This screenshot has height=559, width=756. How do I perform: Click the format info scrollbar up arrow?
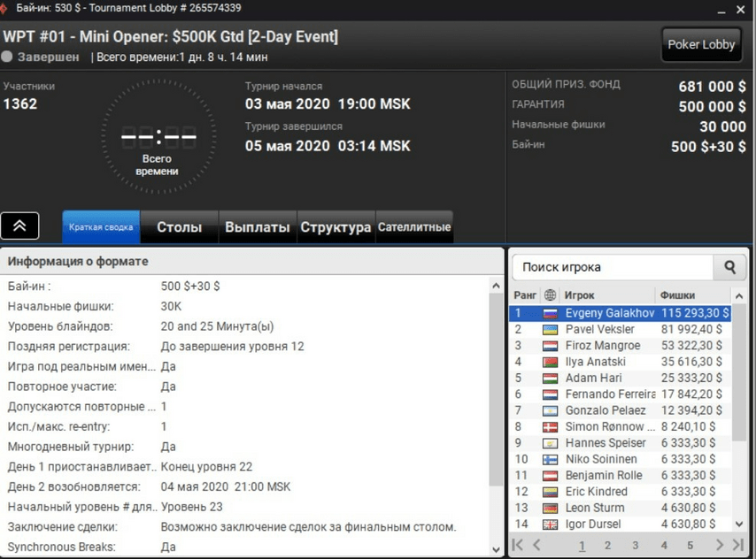pyautogui.click(x=496, y=286)
